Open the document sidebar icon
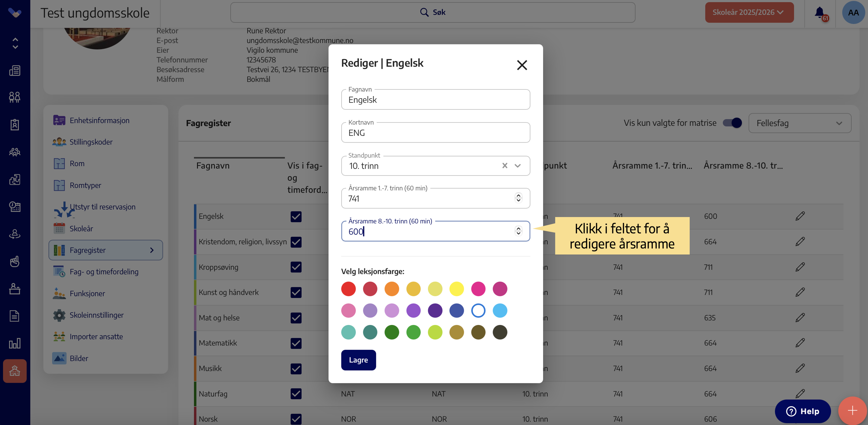The image size is (868, 425). [15, 316]
